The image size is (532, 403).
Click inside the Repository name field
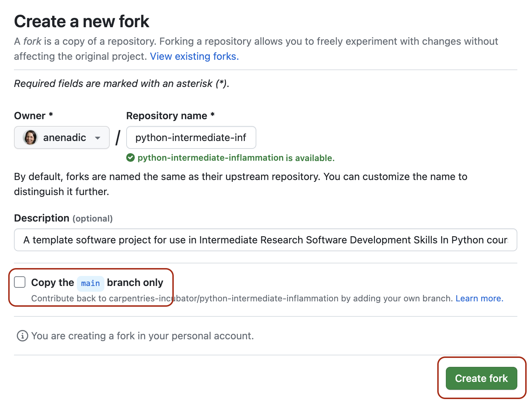(x=191, y=137)
